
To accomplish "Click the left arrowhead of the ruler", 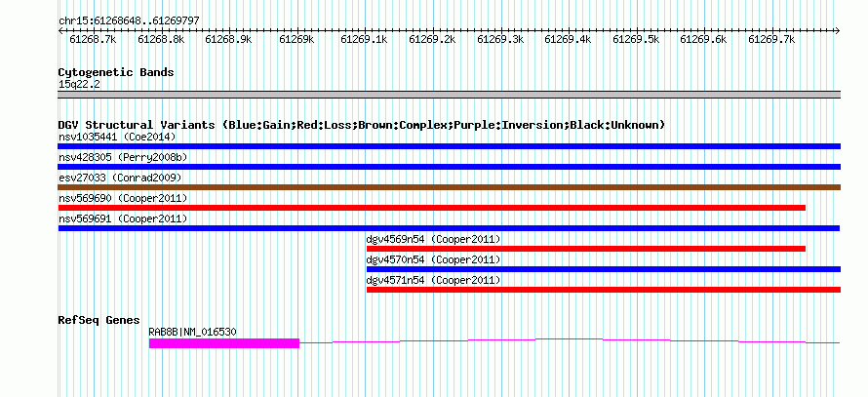I will point(60,30).
